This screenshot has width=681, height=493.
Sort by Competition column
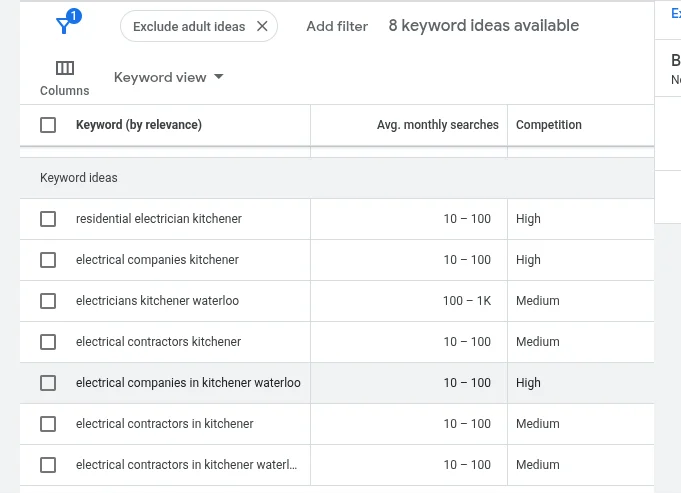(x=549, y=125)
